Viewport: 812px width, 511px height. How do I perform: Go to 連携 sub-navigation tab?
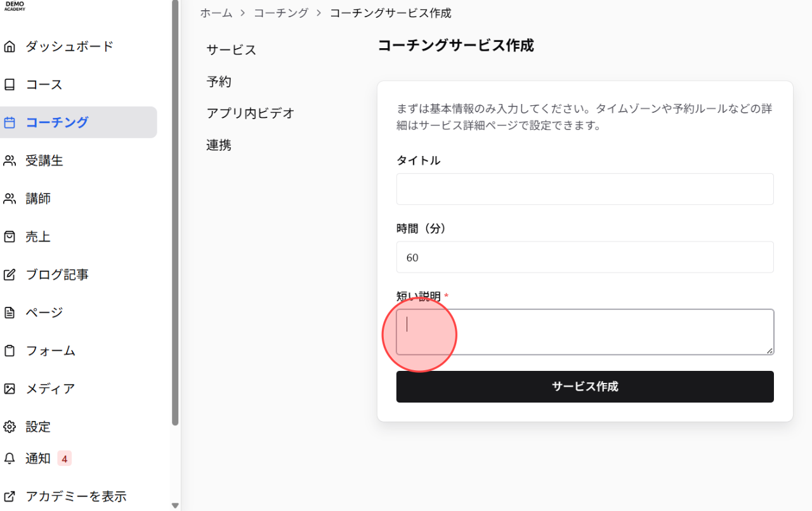(x=219, y=145)
